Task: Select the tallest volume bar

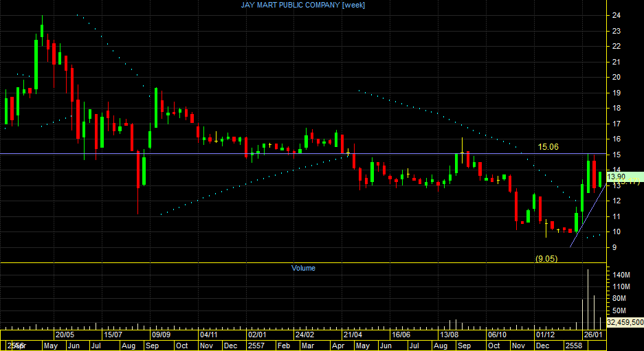Action: (x=588, y=299)
